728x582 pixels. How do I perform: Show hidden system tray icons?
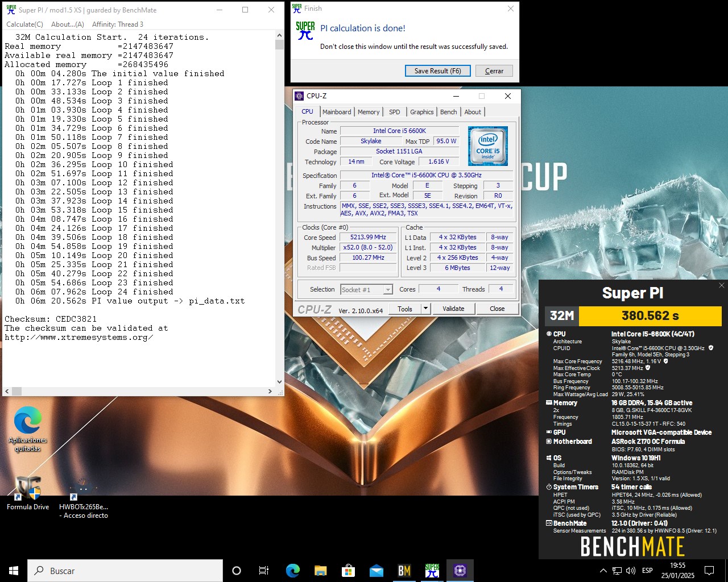coord(603,571)
